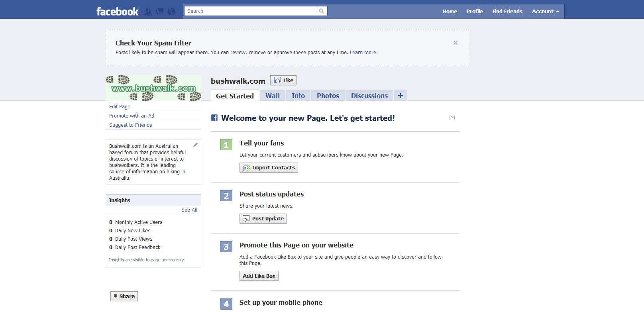Click the Bushwalk.com description text
Screen dimensions: 644x312
coord(147,162)
